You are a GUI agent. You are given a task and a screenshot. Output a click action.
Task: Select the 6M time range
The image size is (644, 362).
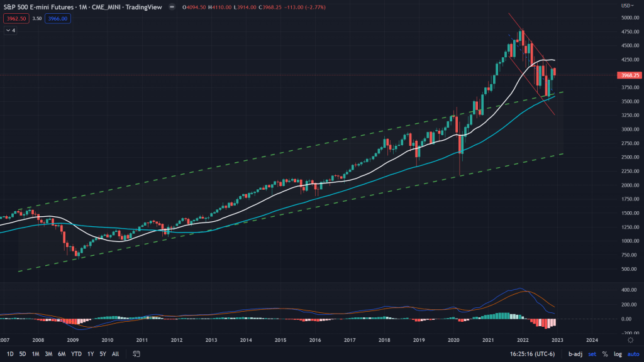coord(62,354)
